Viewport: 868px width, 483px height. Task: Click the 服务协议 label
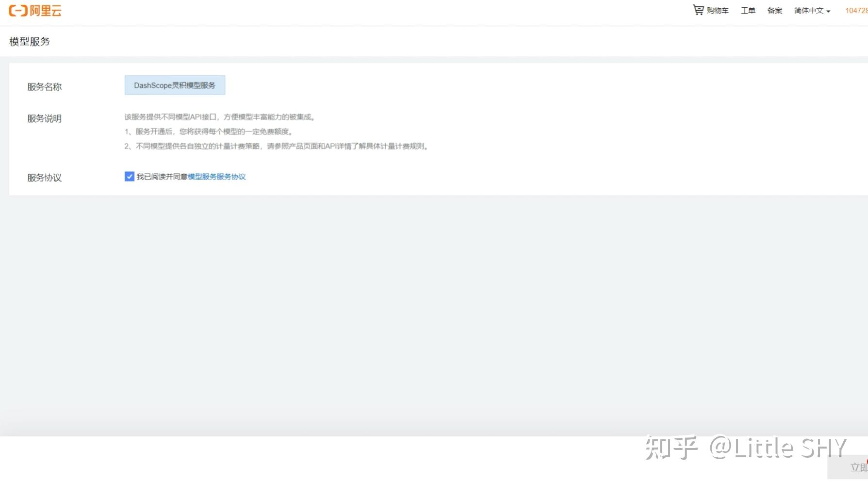pyautogui.click(x=44, y=178)
